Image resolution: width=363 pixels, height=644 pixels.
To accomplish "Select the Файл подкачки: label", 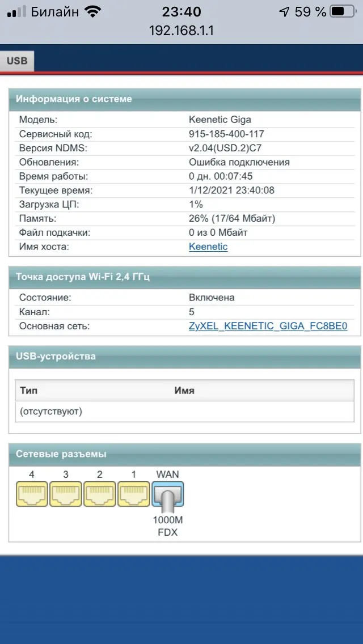I will [x=54, y=232].
